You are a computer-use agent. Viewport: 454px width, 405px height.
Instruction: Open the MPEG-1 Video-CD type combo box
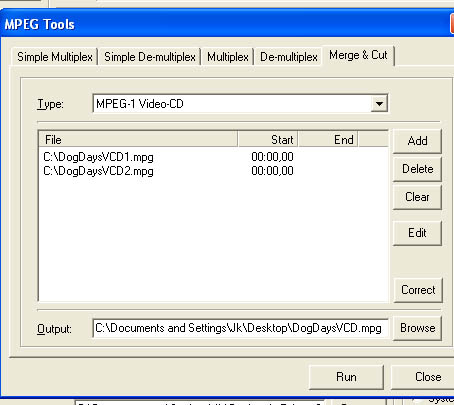tap(240, 104)
